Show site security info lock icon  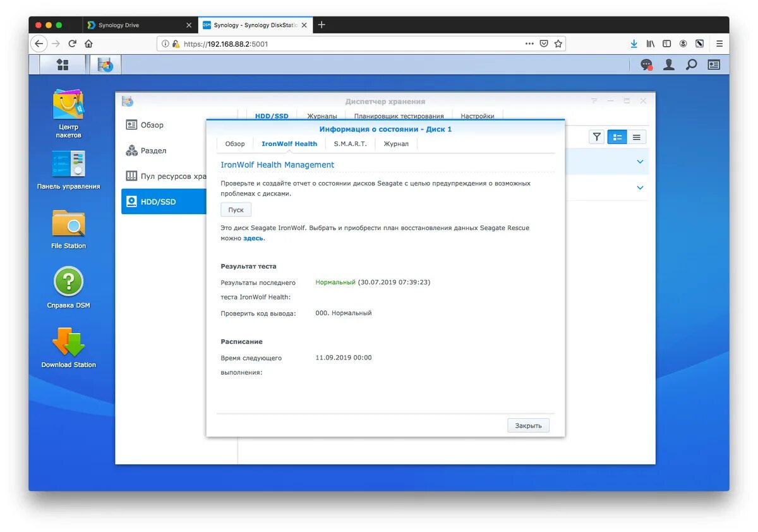[176, 44]
